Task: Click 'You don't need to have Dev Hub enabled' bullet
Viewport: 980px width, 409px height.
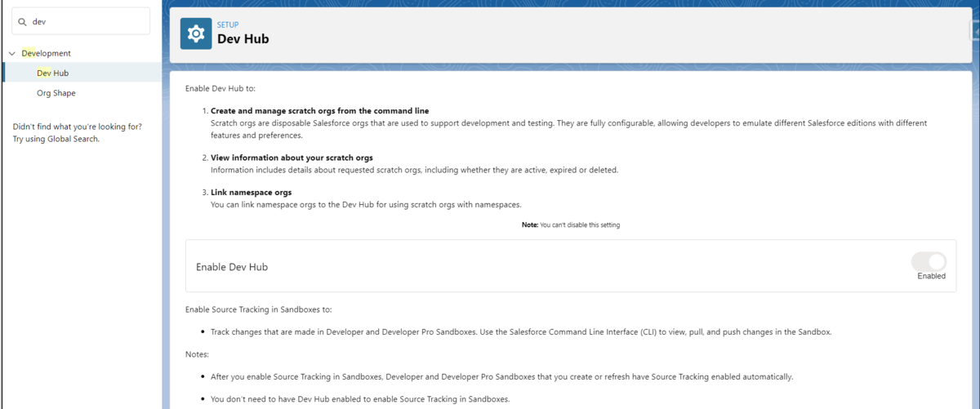Action: (360, 399)
